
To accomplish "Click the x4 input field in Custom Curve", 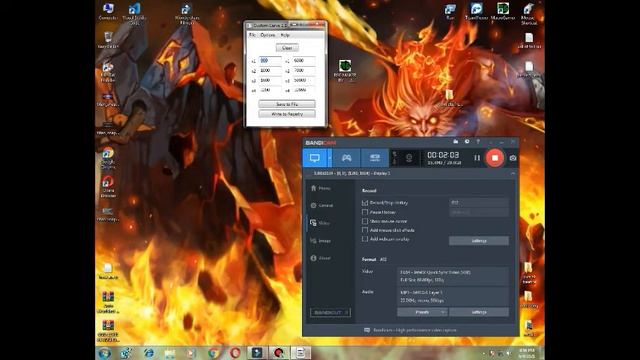I will tap(270, 90).
